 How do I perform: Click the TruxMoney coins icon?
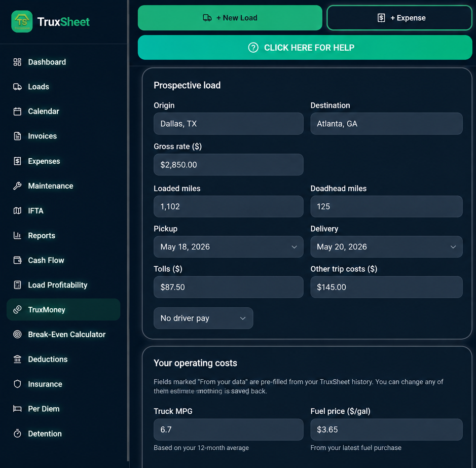click(x=17, y=309)
